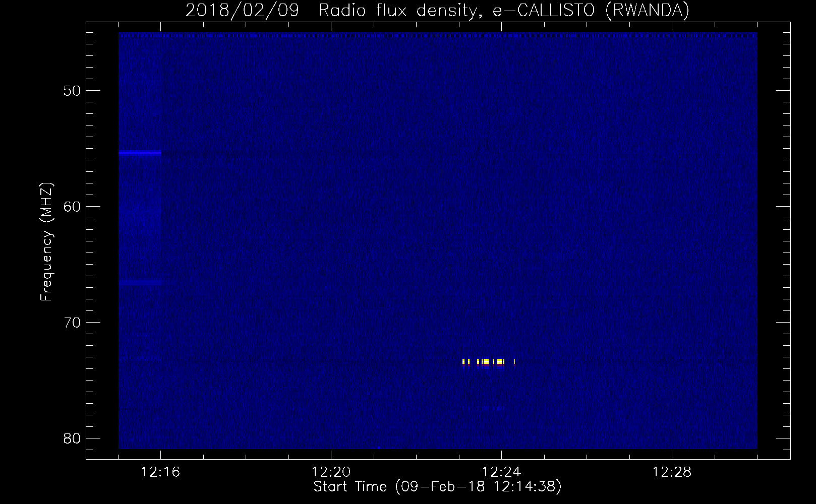Click the bright yellow burst near 12:24
Viewport: 816px width, 504px height.
point(488,362)
